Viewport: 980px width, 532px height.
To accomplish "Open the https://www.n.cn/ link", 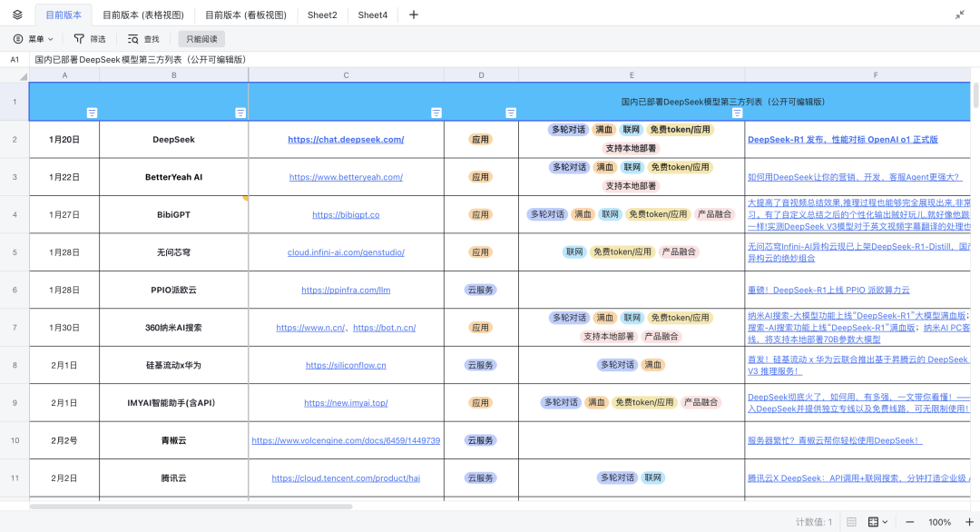I will point(310,328).
